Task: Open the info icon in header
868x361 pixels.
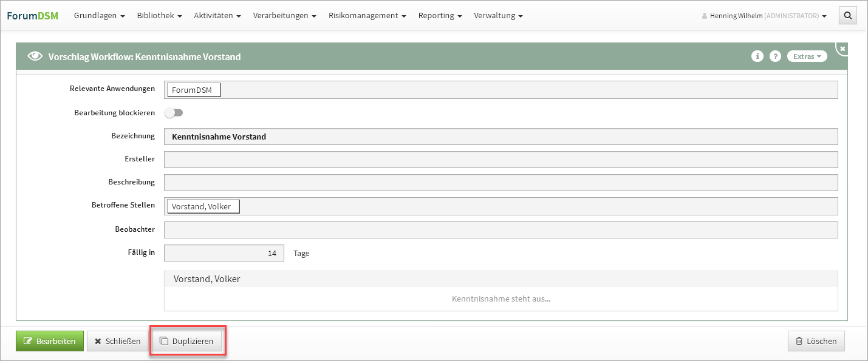Action: 757,56
